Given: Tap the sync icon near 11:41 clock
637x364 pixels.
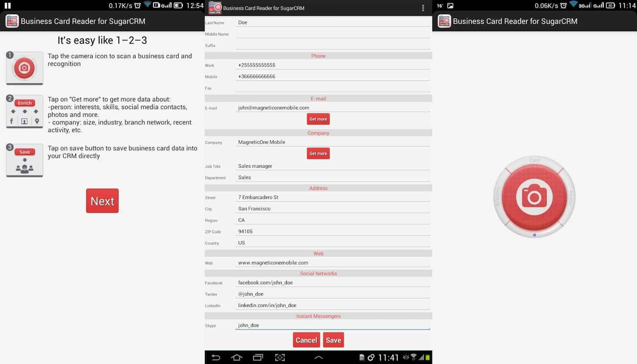Looking at the screenshot, I should point(371,358).
